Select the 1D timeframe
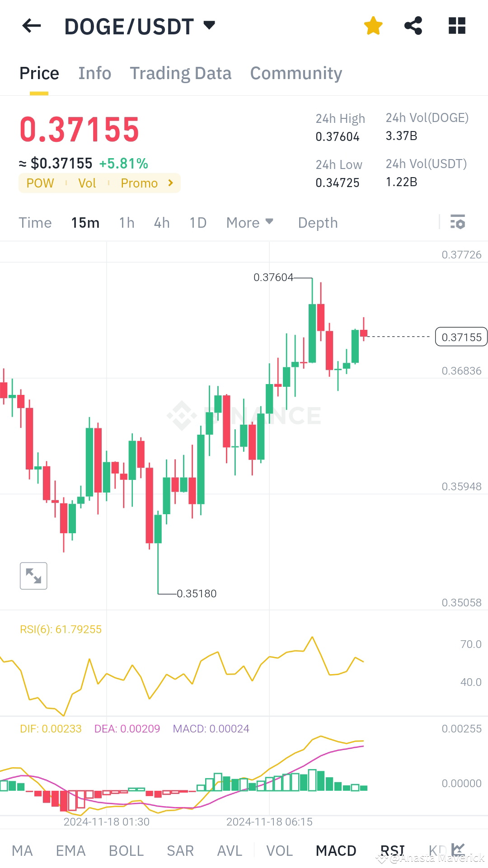 click(197, 222)
